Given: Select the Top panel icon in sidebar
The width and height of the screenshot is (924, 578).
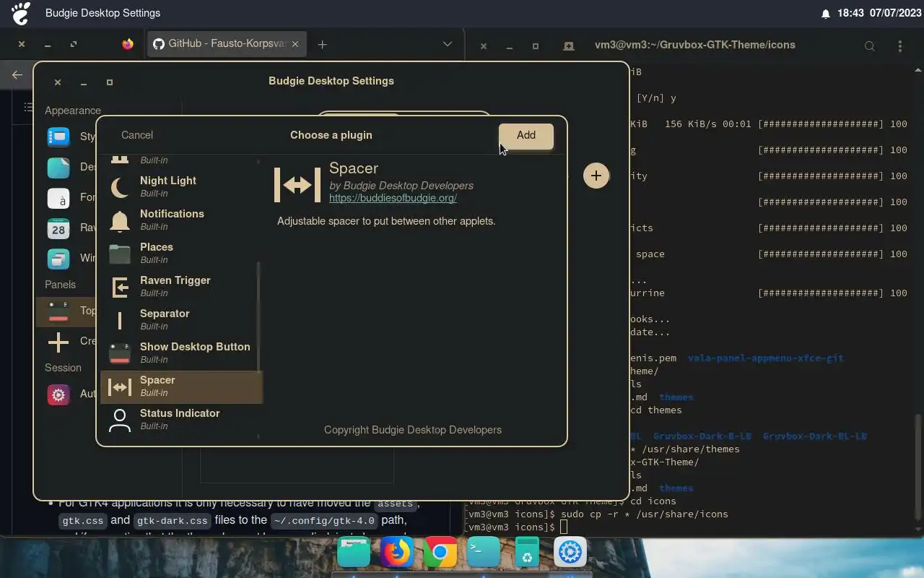Looking at the screenshot, I should 58,311.
